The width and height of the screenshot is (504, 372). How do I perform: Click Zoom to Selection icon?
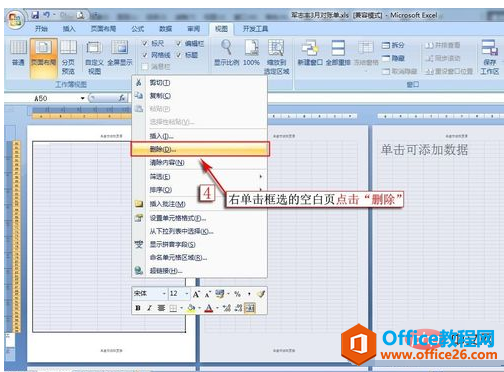[x=276, y=48]
